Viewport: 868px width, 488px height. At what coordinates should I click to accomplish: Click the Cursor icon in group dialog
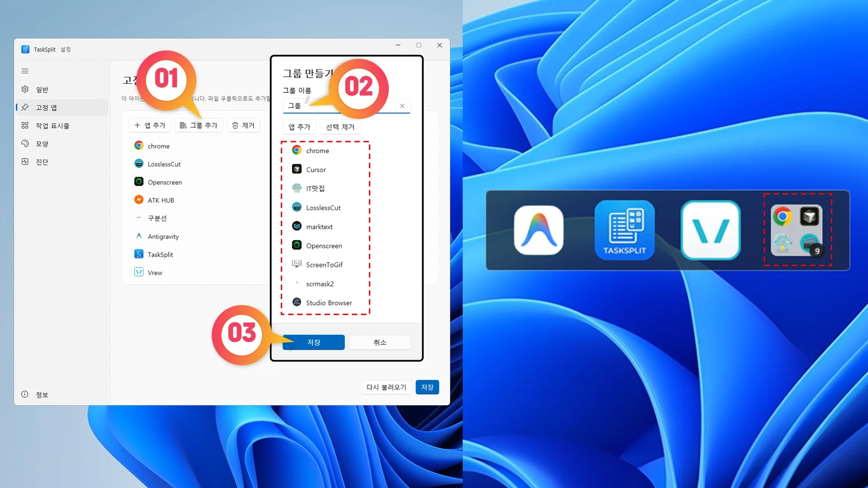coord(297,169)
